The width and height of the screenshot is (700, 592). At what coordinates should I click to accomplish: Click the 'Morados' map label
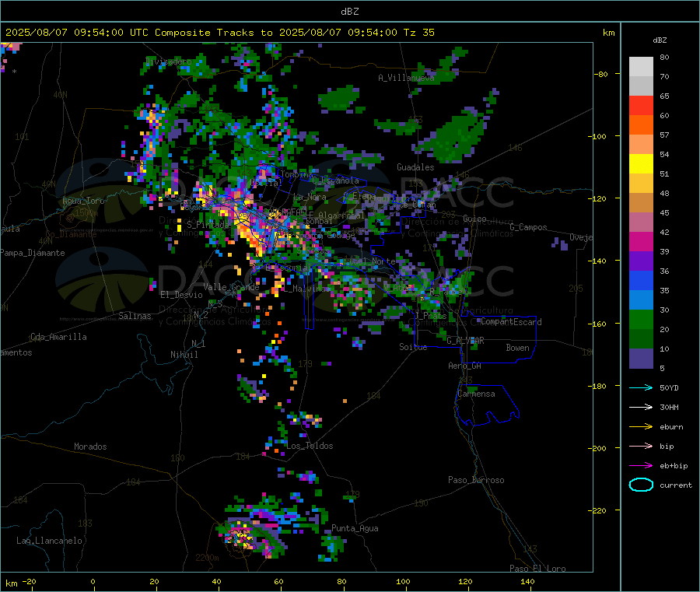[x=90, y=447]
